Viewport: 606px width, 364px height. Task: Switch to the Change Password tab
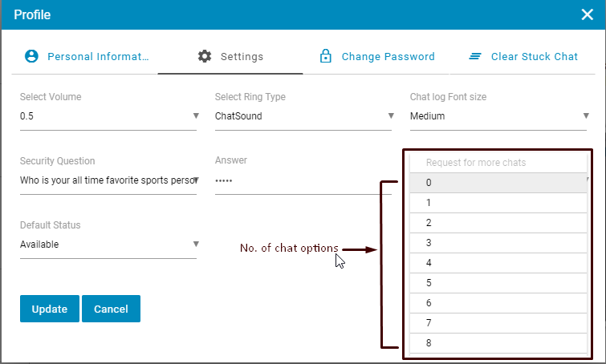point(388,57)
